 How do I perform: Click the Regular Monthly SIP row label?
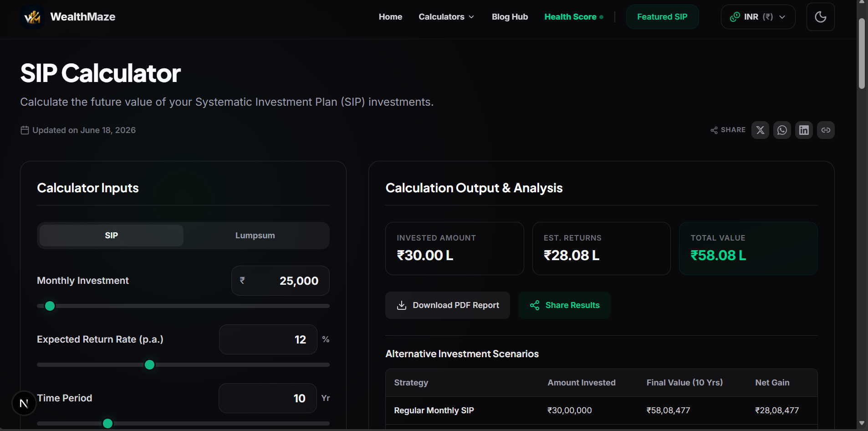pyautogui.click(x=434, y=410)
